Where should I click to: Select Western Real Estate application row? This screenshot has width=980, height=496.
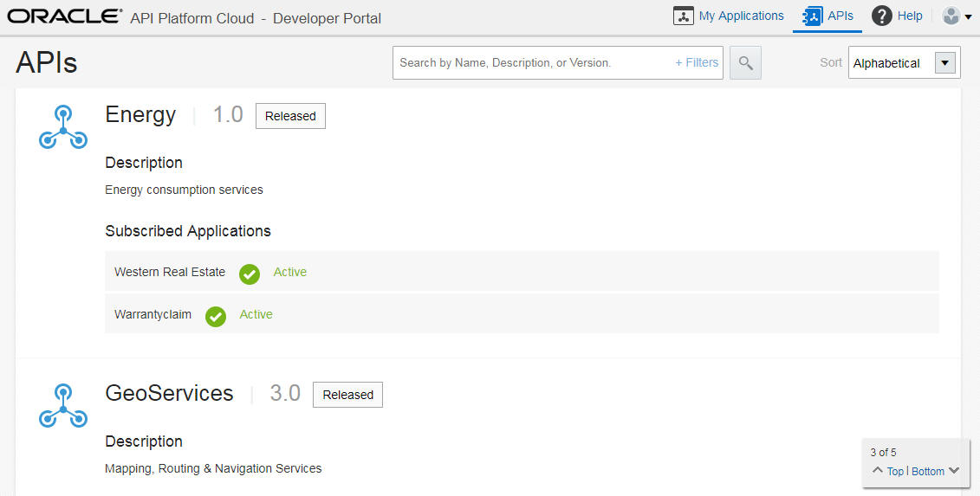tap(522, 272)
